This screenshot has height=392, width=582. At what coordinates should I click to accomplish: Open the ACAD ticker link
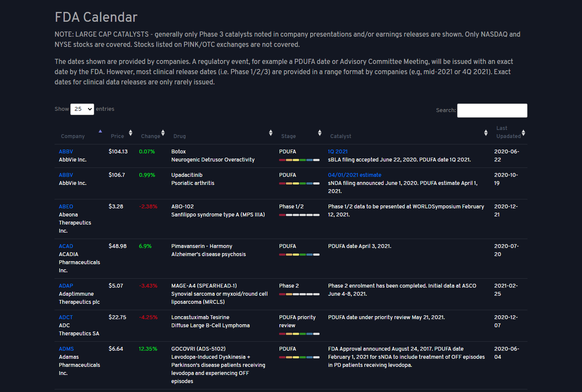(x=66, y=246)
